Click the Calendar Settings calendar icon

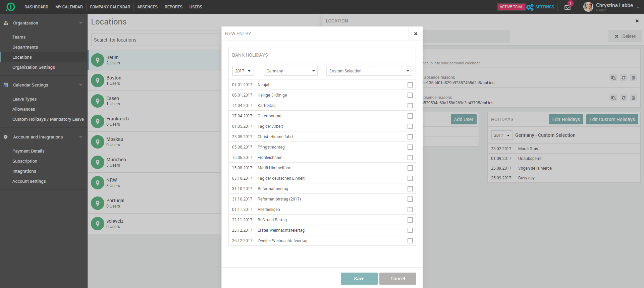[x=6, y=85]
